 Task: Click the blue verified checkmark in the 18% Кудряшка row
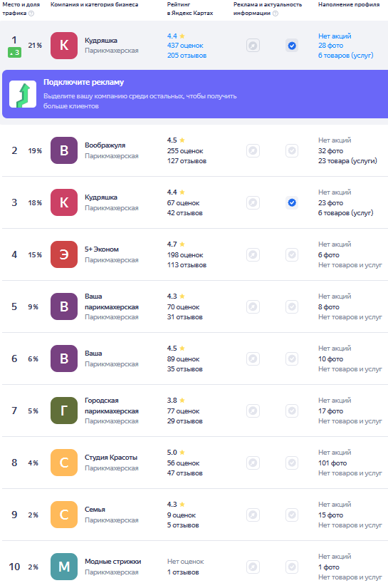pos(292,203)
